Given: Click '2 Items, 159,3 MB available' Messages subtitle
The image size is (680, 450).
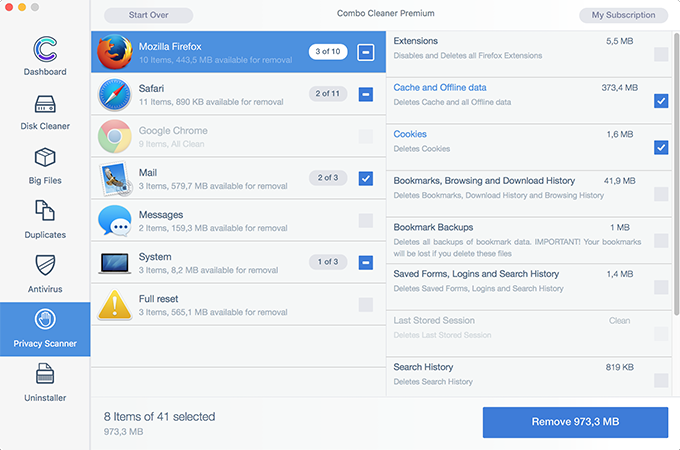Looking at the screenshot, I should click(213, 228).
